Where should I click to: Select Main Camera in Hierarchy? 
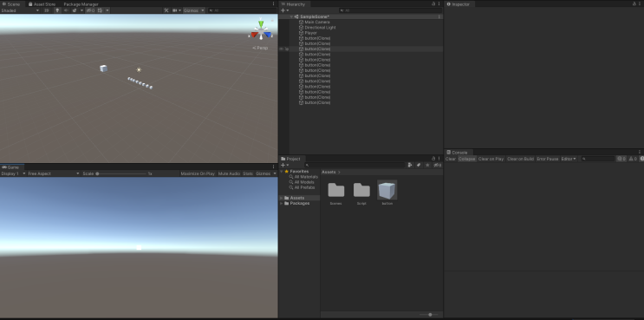click(x=317, y=23)
